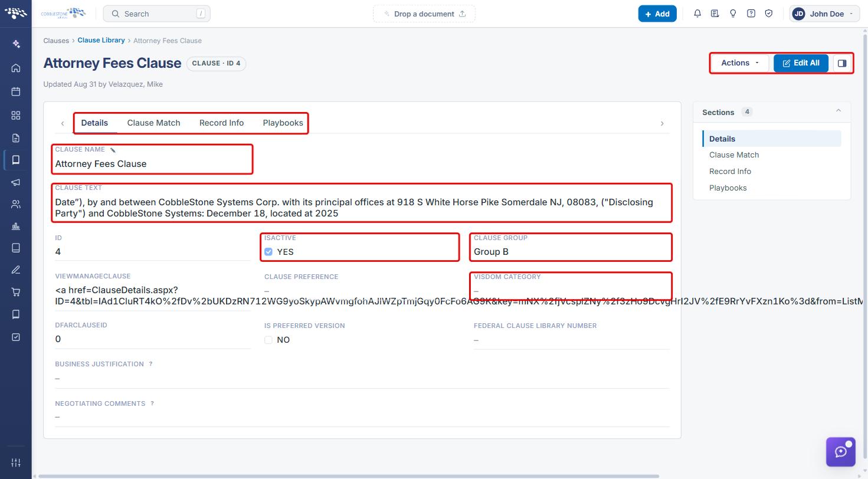This screenshot has height=479, width=868.
Task: Click the receipt list icon beside the bell
Action: point(715,14)
